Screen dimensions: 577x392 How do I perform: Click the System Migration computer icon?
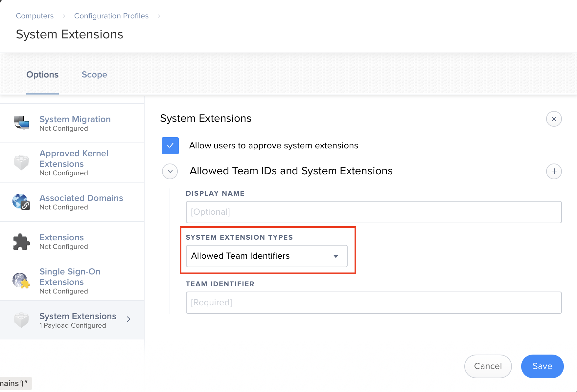pos(21,123)
